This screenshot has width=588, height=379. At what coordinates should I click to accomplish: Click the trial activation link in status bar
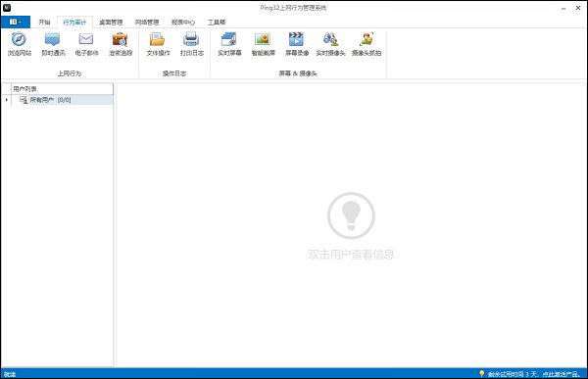(534, 374)
